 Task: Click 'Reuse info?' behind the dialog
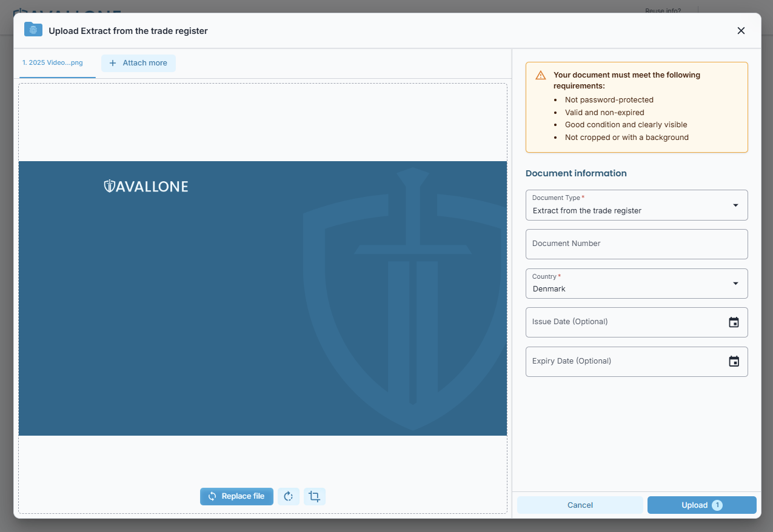click(x=663, y=10)
